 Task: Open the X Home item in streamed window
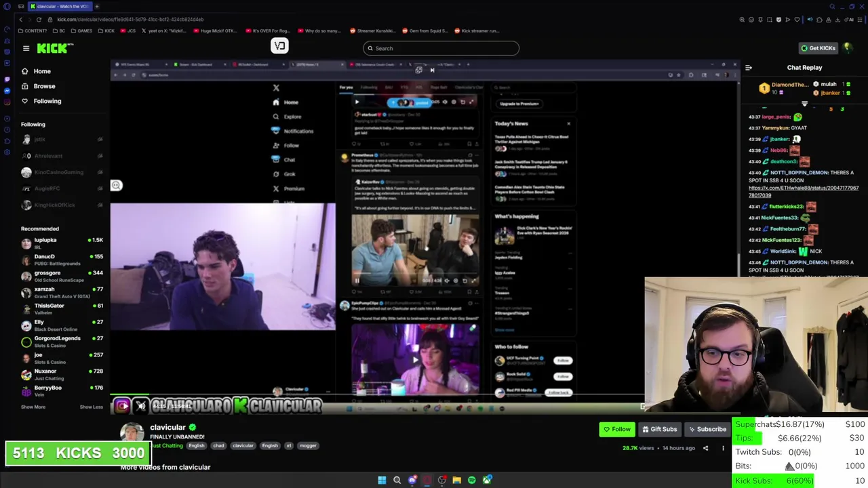(286, 102)
